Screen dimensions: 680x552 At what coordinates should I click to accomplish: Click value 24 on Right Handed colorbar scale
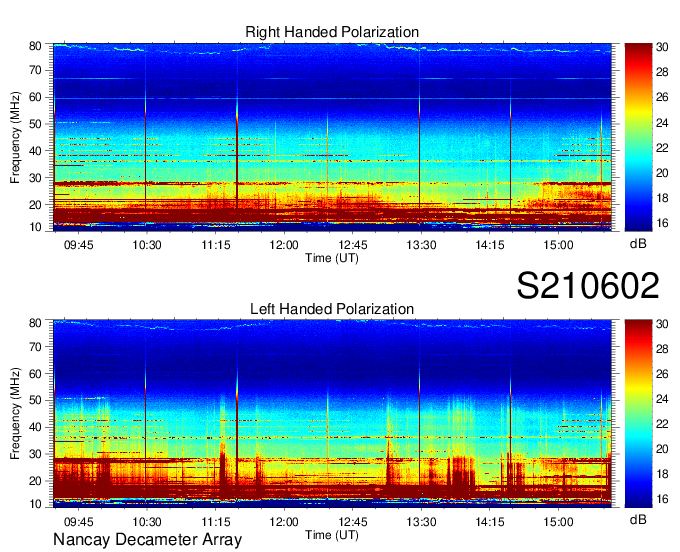pyautogui.click(x=662, y=123)
